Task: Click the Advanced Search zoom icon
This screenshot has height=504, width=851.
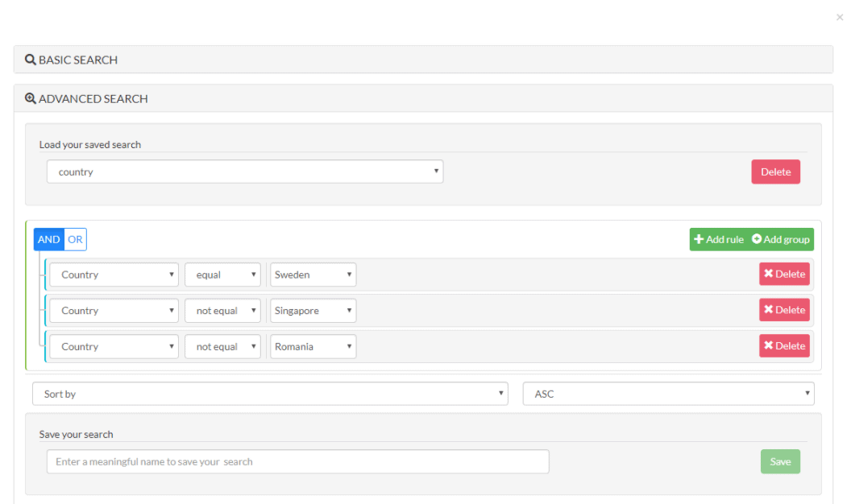Action: pyautogui.click(x=31, y=99)
